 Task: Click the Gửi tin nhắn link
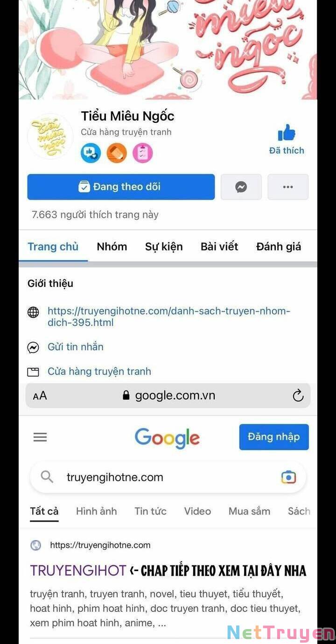tap(76, 347)
